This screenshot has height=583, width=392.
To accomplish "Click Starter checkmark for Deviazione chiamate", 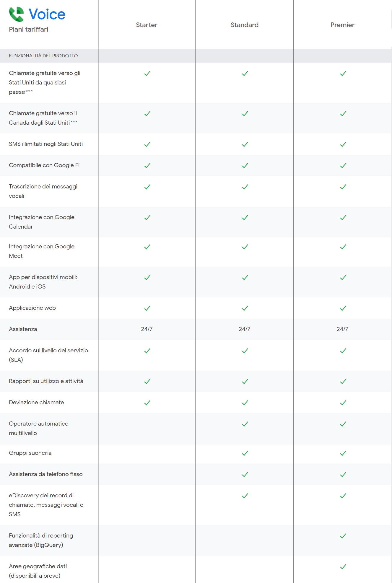I will (147, 403).
